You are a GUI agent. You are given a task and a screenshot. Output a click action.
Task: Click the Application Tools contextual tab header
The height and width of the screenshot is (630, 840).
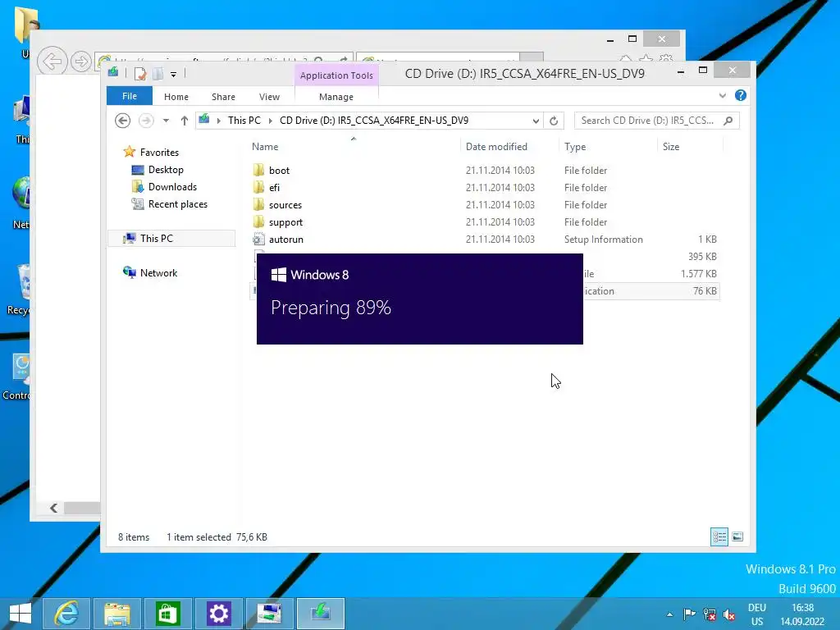[x=336, y=75]
